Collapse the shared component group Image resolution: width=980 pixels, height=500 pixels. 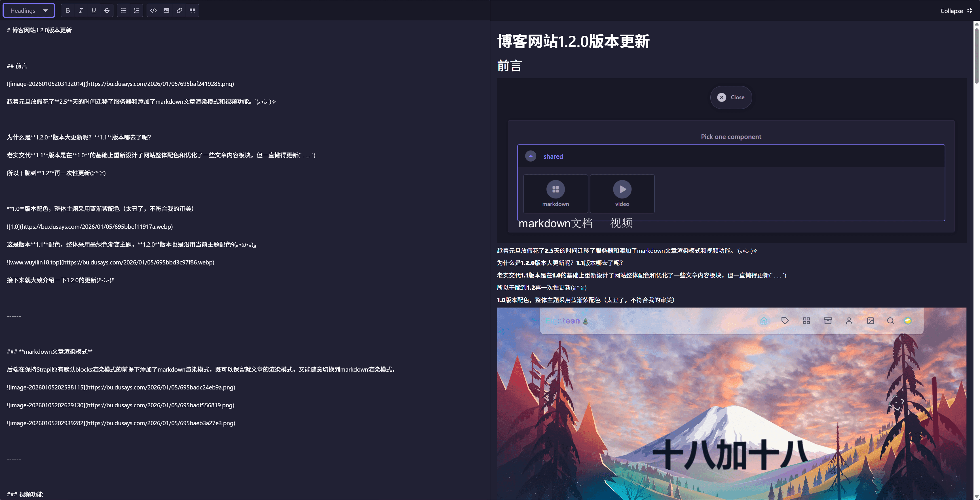[530, 156]
